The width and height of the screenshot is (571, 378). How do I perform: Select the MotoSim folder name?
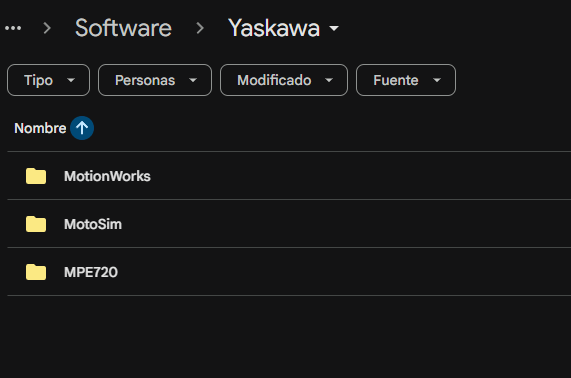point(93,224)
